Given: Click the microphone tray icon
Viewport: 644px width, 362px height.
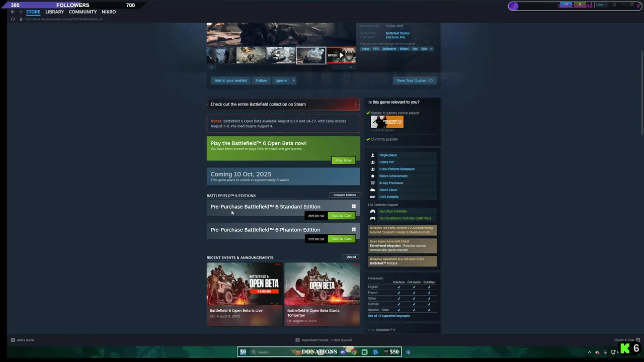Looking at the screenshot, I should 605,352.
